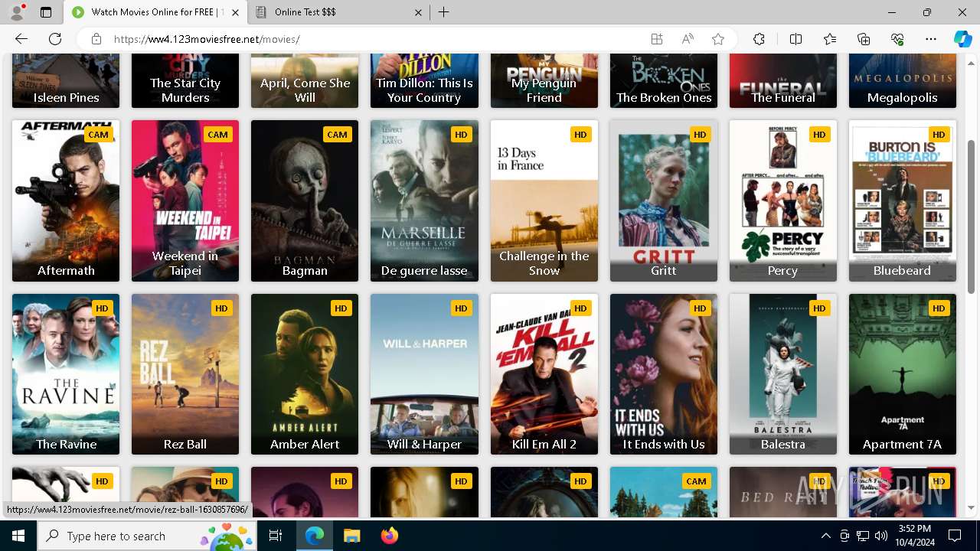
Task: Activate Read aloud icon
Action: click(688, 39)
